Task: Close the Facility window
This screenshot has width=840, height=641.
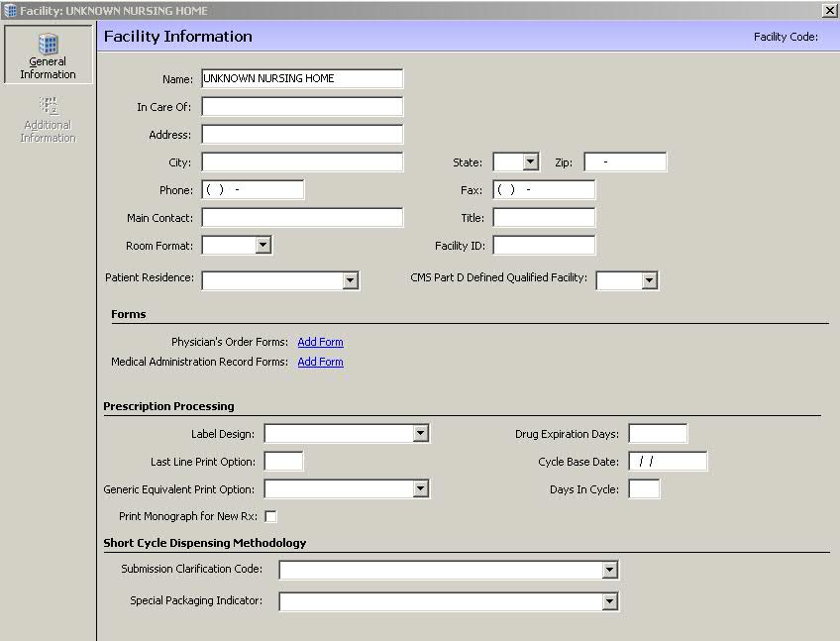Action: pos(829,10)
